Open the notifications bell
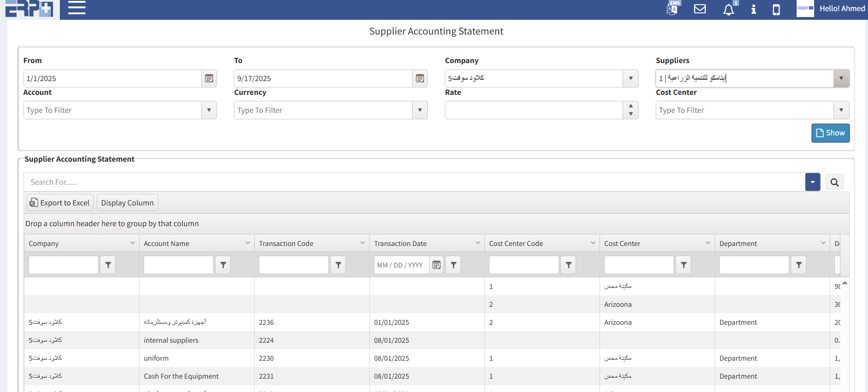 tap(728, 10)
